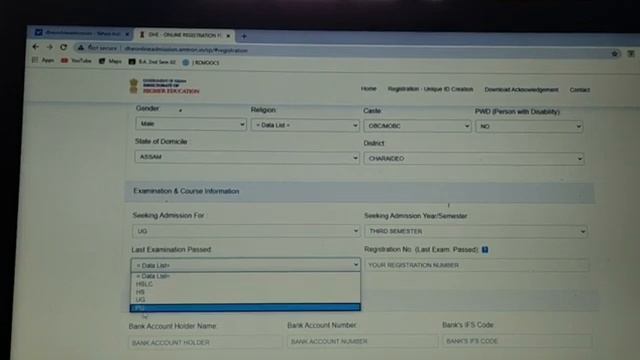The width and height of the screenshot is (640, 360).
Task: Click the Bank Account Holder field
Action: click(x=205, y=342)
